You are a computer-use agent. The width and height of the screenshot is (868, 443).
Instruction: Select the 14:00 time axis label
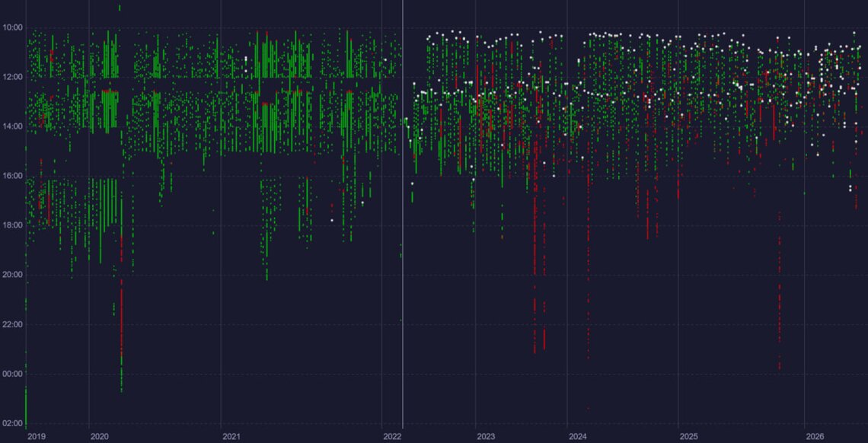pos(13,126)
